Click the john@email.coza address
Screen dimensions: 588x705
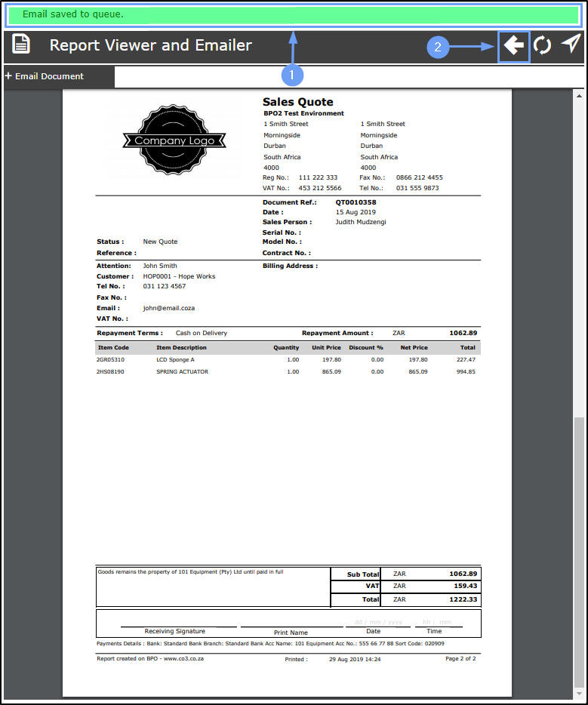(x=168, y=308)
